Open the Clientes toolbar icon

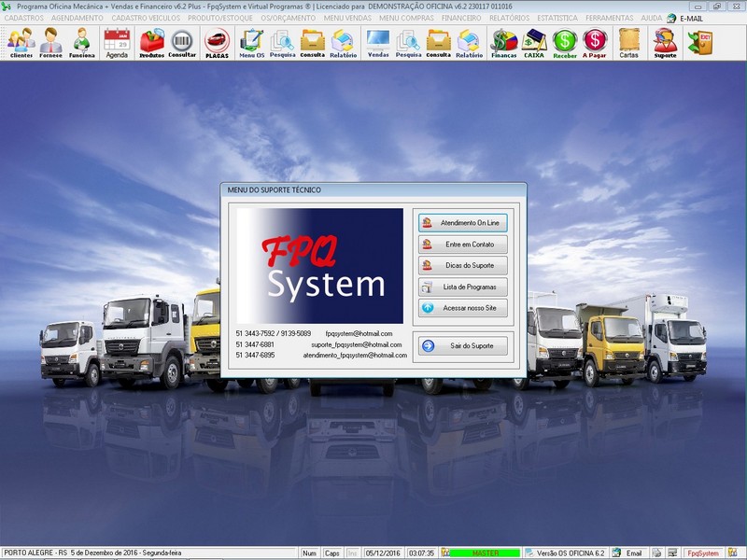pyautogui.click(x=21, y=43)
